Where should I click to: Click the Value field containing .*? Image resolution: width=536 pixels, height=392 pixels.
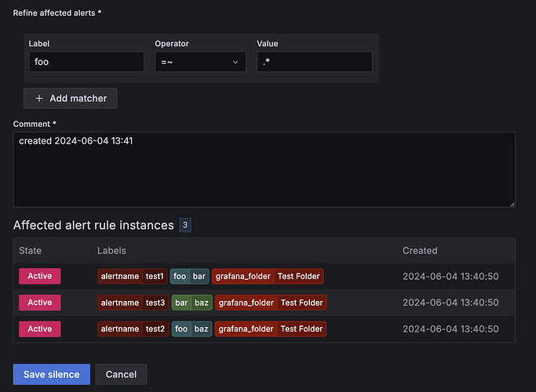[x=315, y=62]
